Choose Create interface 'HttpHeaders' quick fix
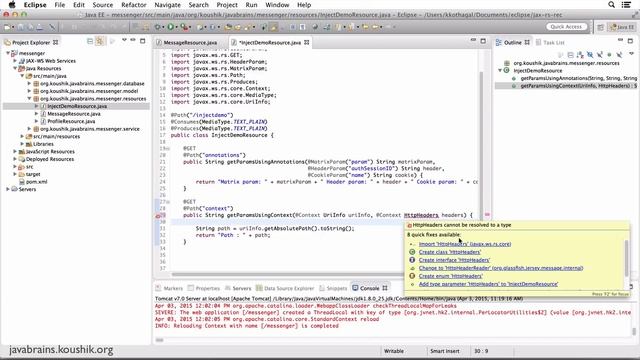Viewport: 640px width, 360px height. (454, 260)
